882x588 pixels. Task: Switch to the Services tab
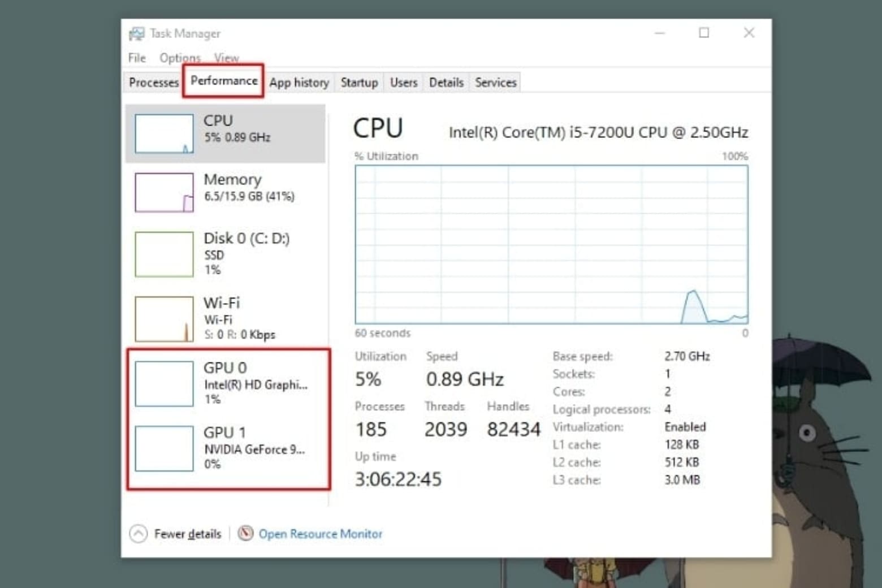tap(495, 82)
